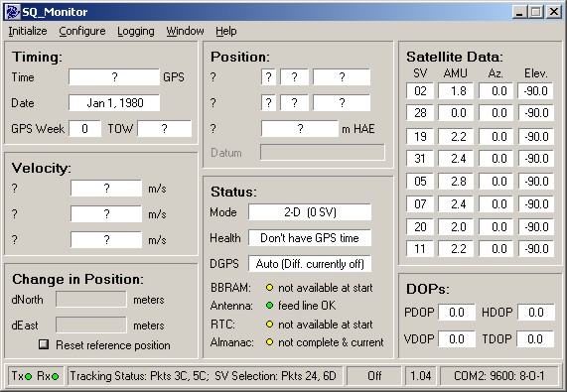Click the m HAE altitude field
This screenshot has height=392, width=567.
[x=300, y=129]
